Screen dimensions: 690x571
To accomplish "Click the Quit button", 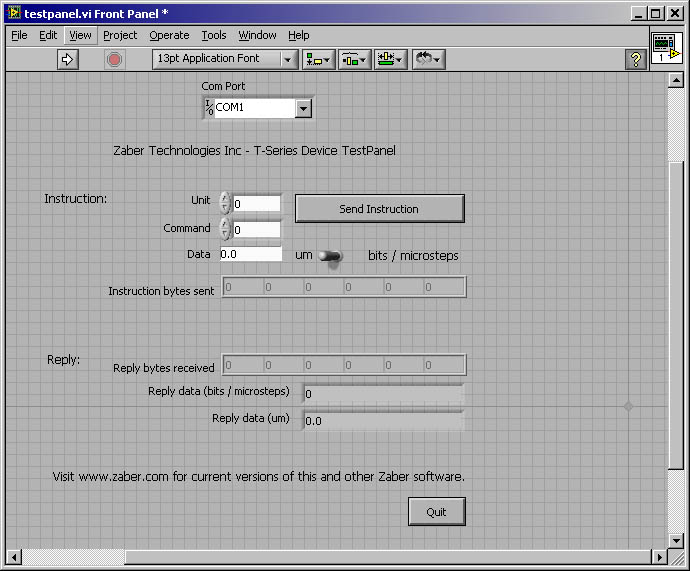I will click(x=437, y=512).
